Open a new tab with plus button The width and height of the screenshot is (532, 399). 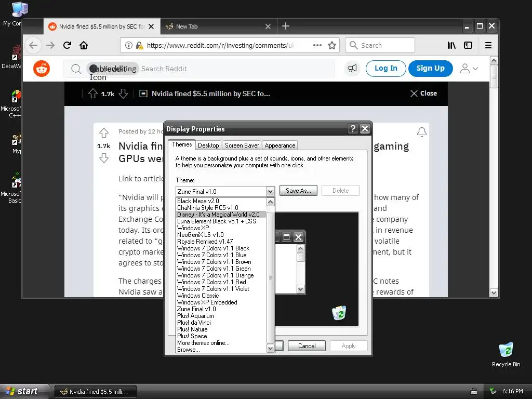coord(286,26)
